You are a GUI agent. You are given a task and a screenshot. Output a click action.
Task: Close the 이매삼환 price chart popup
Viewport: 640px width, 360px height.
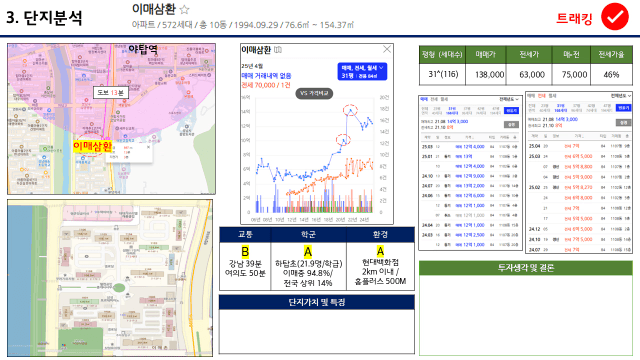click(x=387, y=49)
